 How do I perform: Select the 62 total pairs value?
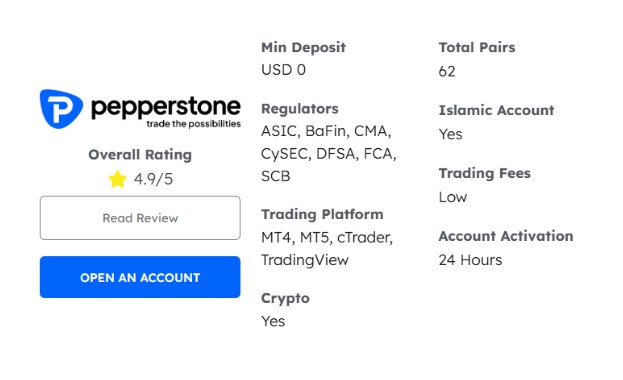[447, 72]
